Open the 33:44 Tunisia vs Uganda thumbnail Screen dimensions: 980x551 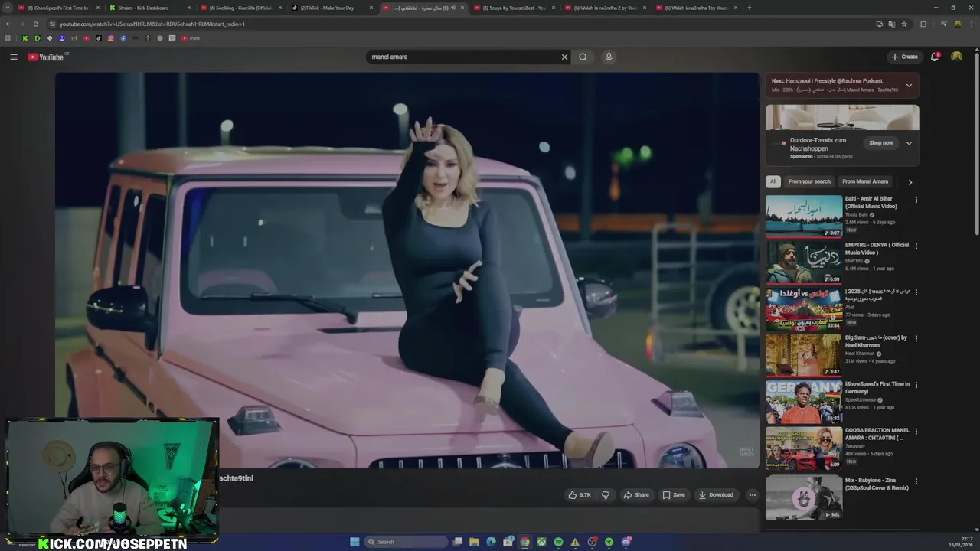coord(804,309)
